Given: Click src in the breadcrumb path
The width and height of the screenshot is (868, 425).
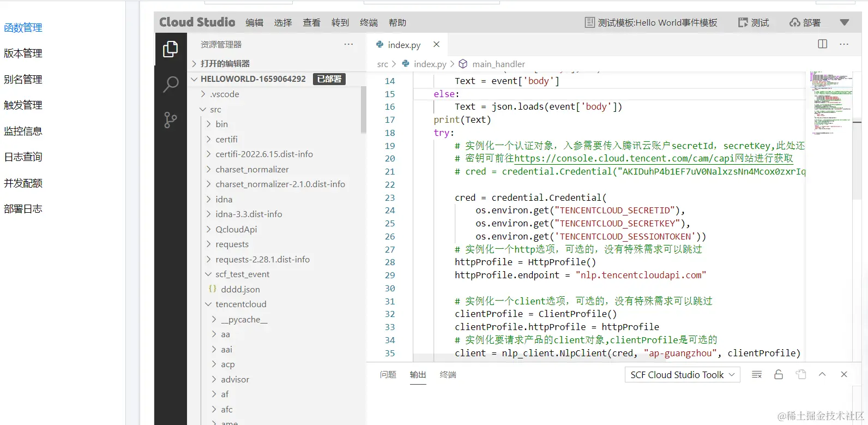Looking at the screenshot, I should tap(383, 64).
